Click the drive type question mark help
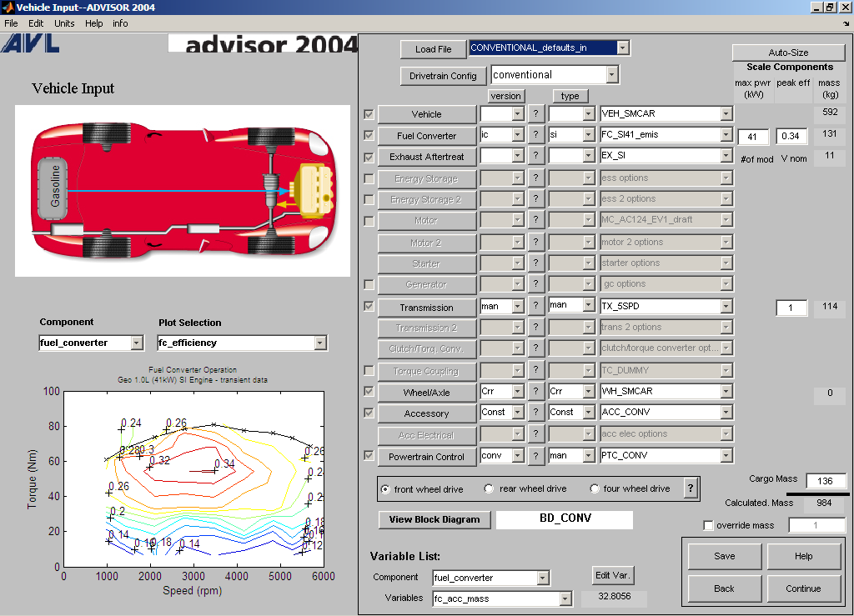 point(691,488)
